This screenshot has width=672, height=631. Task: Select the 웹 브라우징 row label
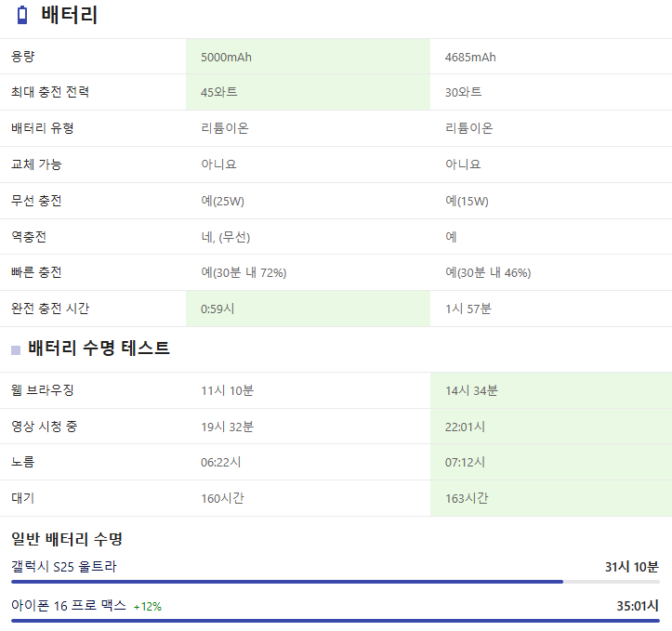click(x=43, y=389)
